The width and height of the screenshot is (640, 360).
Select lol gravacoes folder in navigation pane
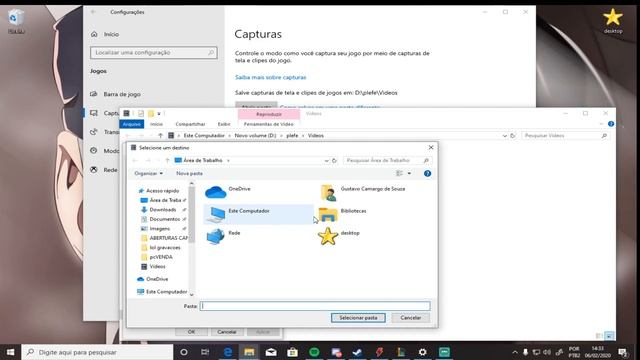click(164, 247)
